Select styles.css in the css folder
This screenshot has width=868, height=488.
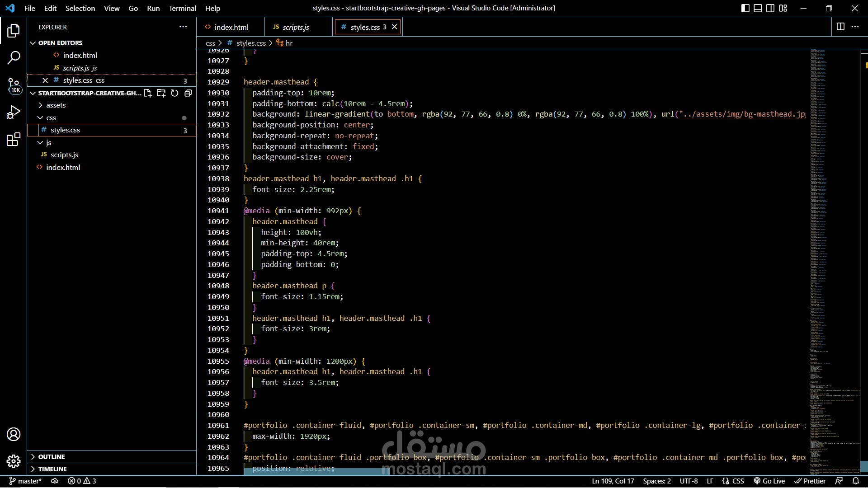[x=112, y=130]
